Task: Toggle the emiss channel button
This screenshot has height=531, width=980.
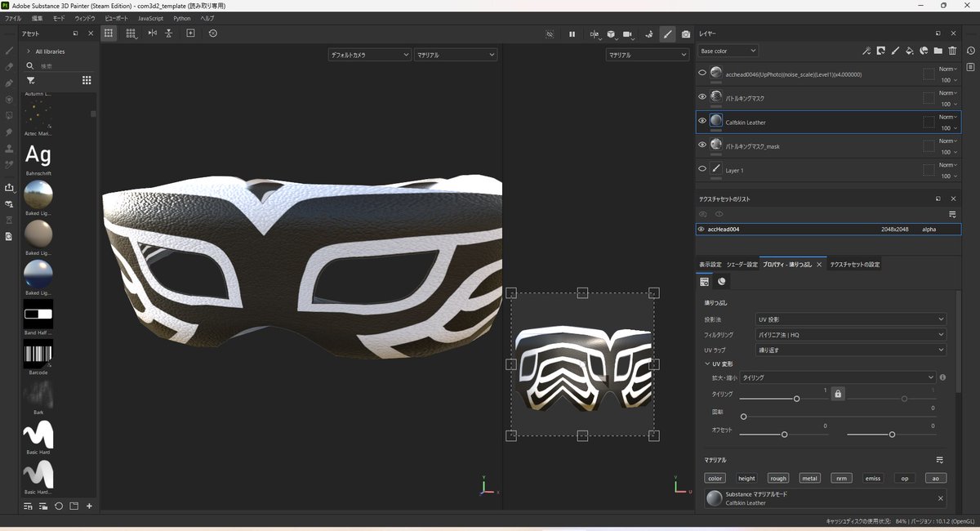Action: click(x=873, y=478)
